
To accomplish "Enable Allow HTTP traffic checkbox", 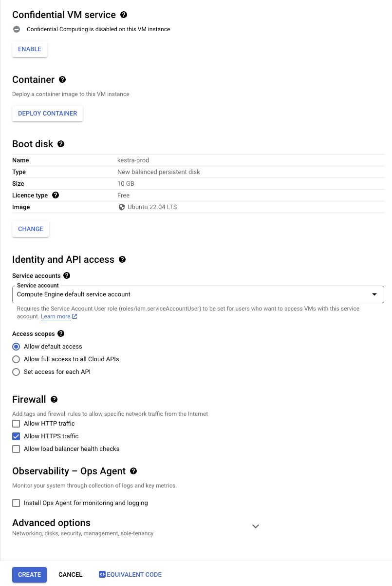I will coord(16,424).
